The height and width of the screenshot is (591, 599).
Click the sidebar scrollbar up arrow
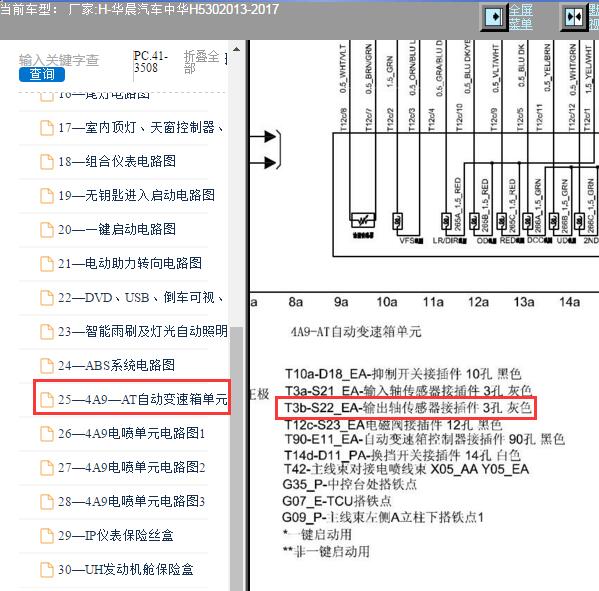pyautogui.click(x=236, y=49)
